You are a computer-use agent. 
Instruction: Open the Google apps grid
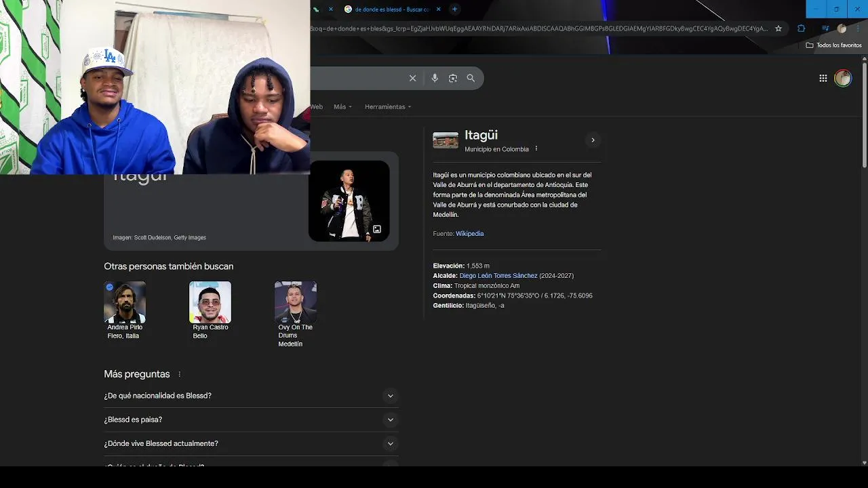(823, 78)
